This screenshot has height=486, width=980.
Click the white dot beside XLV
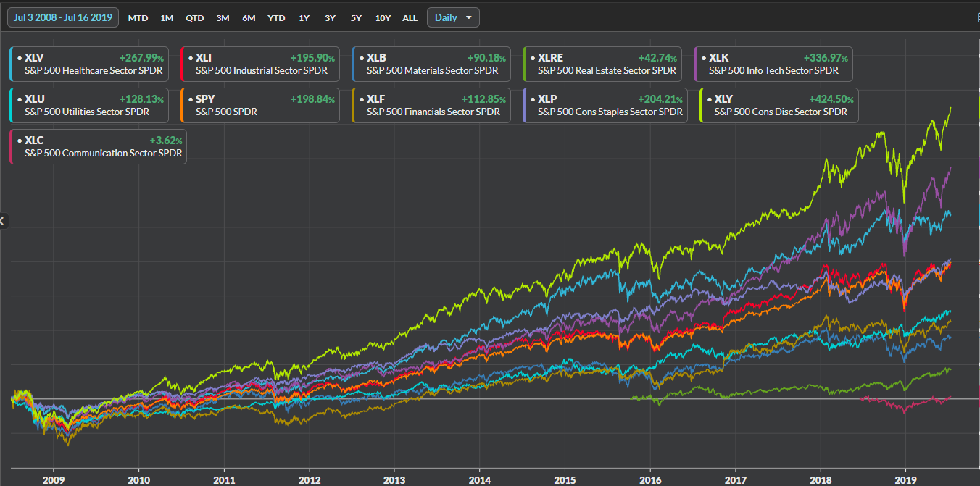coord(20,58)
